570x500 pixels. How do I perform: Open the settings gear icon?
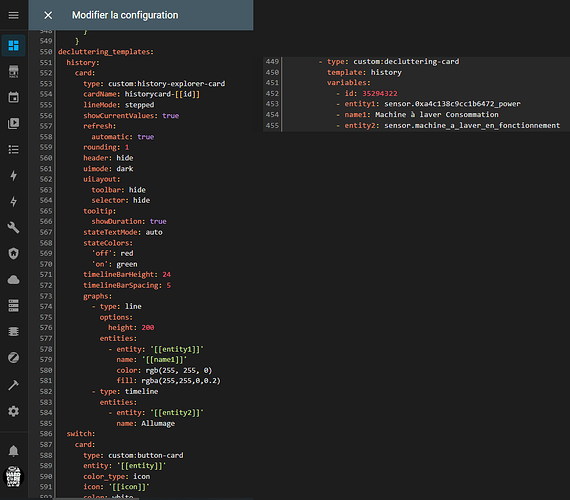(13, 411)
